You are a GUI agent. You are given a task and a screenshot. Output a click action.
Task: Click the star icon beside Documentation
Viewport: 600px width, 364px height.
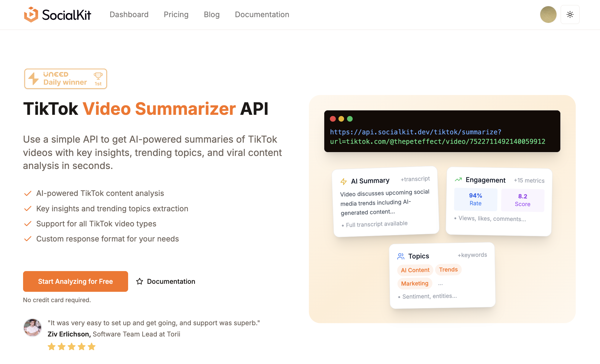click(139, 281)
